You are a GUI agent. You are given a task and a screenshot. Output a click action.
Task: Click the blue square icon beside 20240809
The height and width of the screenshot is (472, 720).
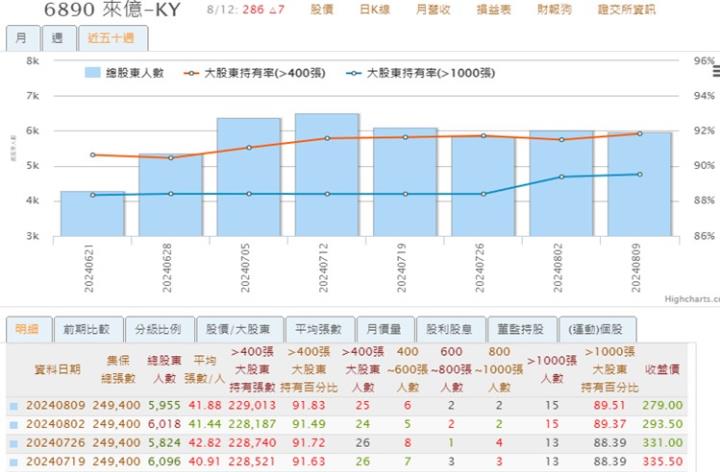pyautogui.click(x=13, y=406)
